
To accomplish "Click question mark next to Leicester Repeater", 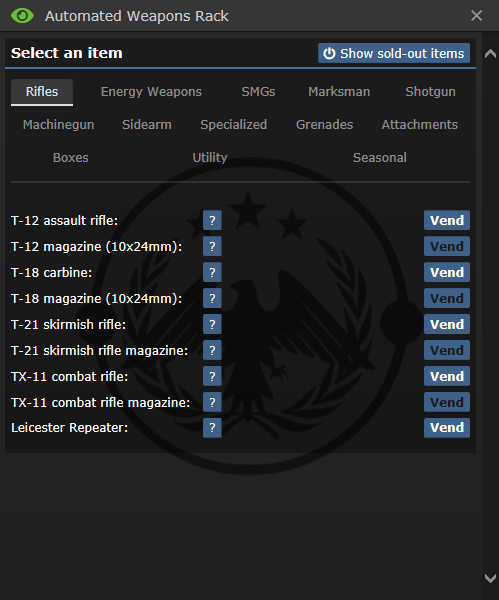I will (x=212, y=427).
